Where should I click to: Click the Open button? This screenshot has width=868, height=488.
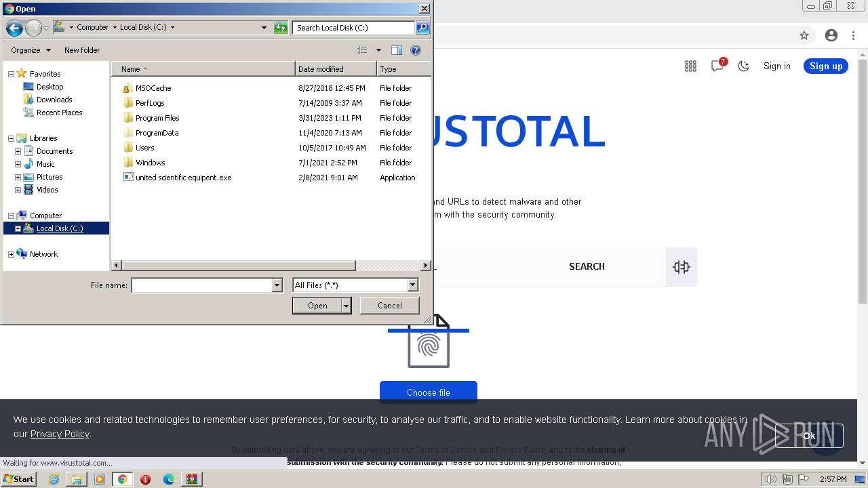point(317,306)
